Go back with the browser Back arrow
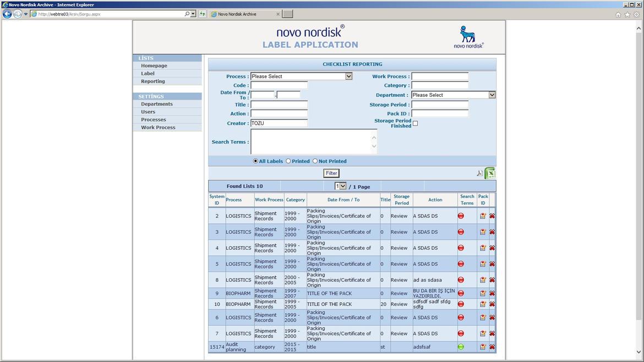This screenshot has height=362, width=644. point(7,14)
